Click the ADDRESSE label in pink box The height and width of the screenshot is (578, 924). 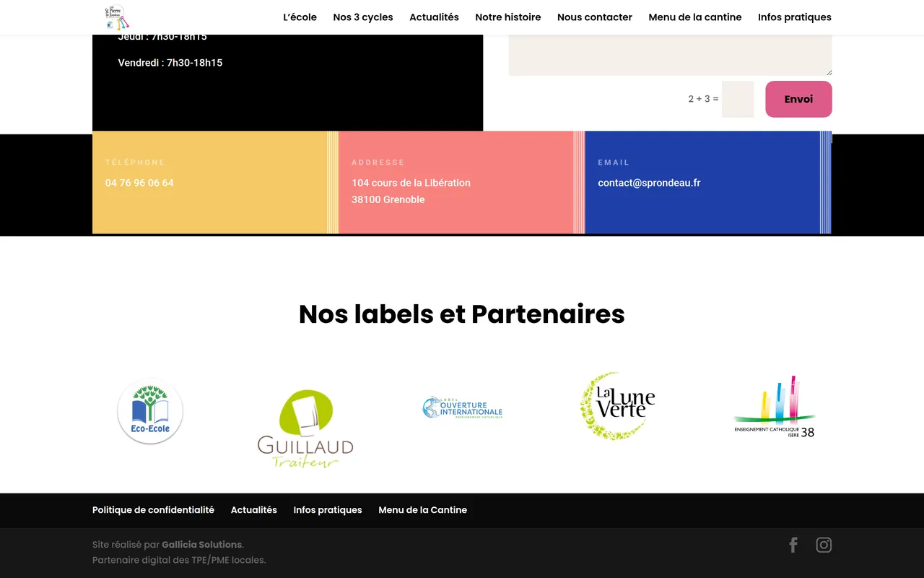tap(378, 163)
